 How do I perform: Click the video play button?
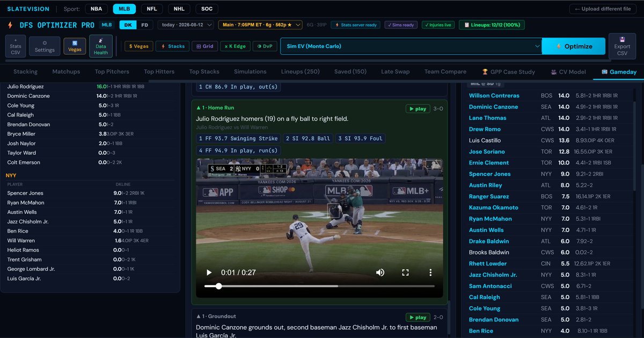click(209, 272)
